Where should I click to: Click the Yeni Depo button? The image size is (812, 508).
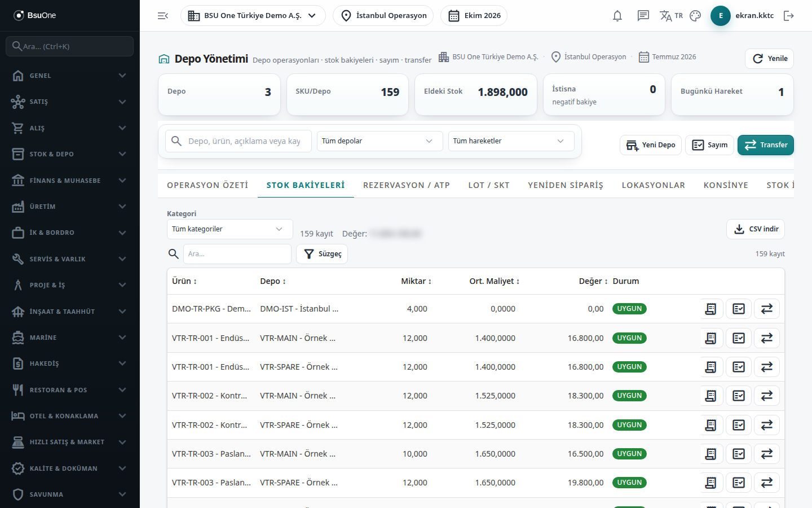coord(651,145)
